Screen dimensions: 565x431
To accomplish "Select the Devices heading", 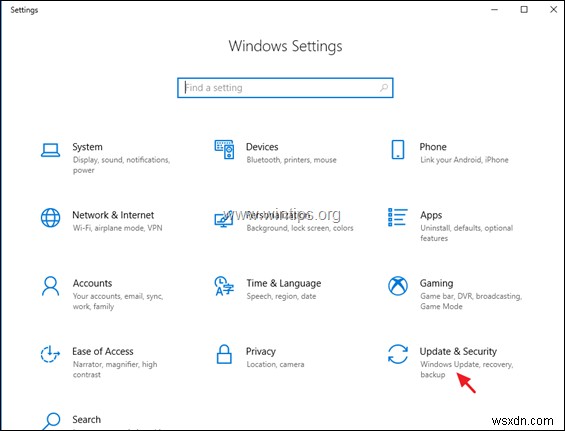I will pyautogui.click(x=262, y=147).
